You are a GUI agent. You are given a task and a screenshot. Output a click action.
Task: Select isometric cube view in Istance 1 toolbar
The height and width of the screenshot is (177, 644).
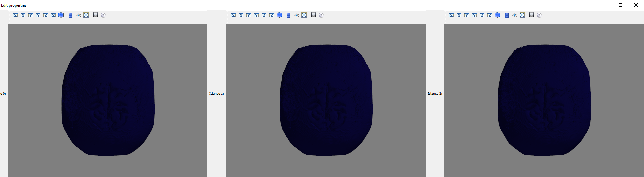279,15
